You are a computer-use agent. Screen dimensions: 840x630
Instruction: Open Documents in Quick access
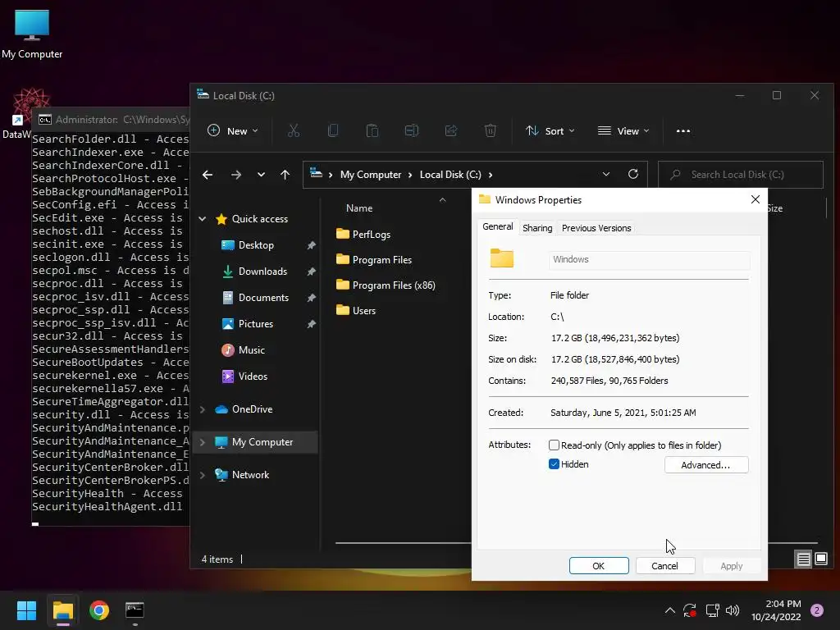[263, 297]
